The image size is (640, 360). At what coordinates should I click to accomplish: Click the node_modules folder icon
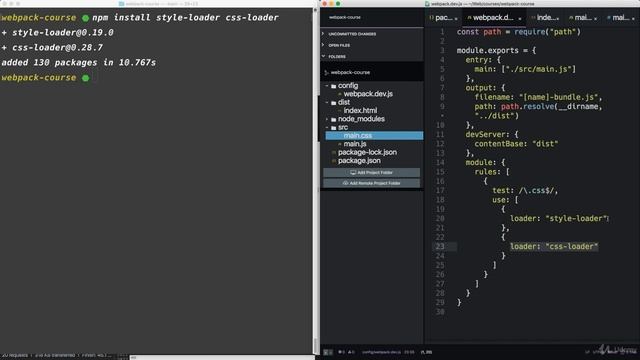coord(333,120)
